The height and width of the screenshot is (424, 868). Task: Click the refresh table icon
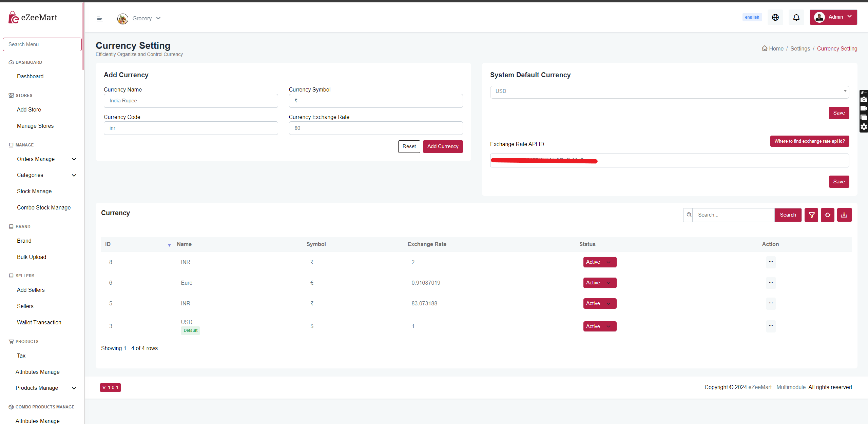click(828, 215)
